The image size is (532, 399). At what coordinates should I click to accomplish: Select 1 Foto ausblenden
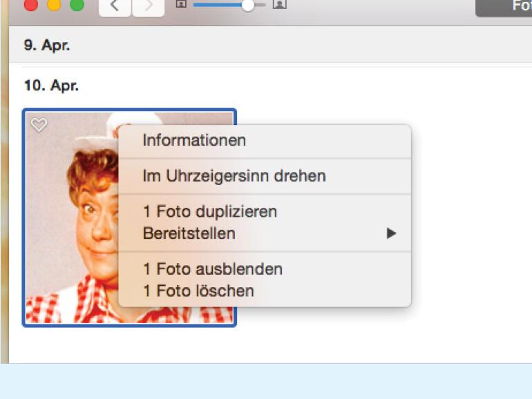[212, 269]
